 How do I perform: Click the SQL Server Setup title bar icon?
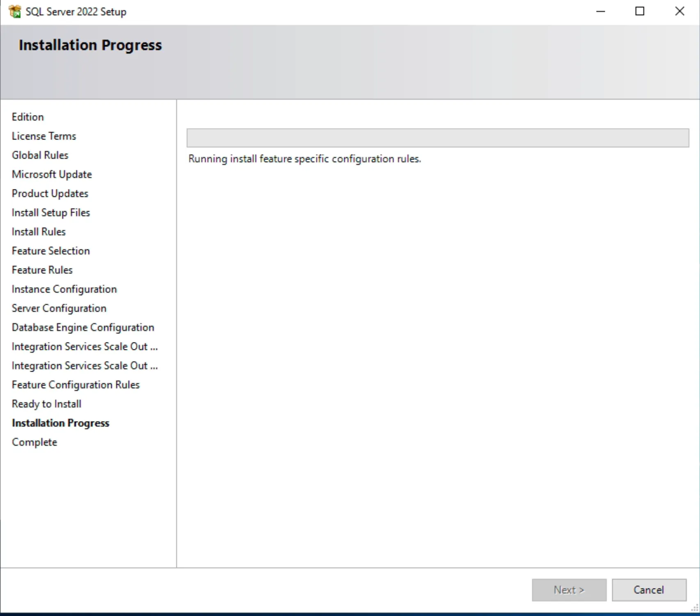pos(15,11)
